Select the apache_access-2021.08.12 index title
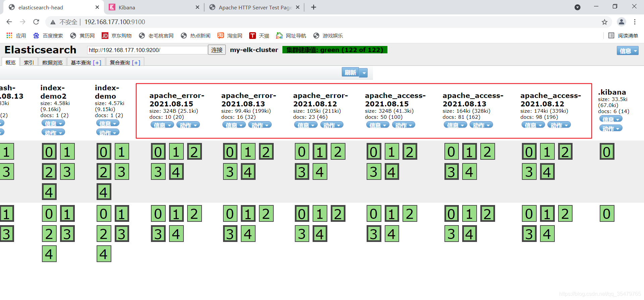 (x=550, y=100)
